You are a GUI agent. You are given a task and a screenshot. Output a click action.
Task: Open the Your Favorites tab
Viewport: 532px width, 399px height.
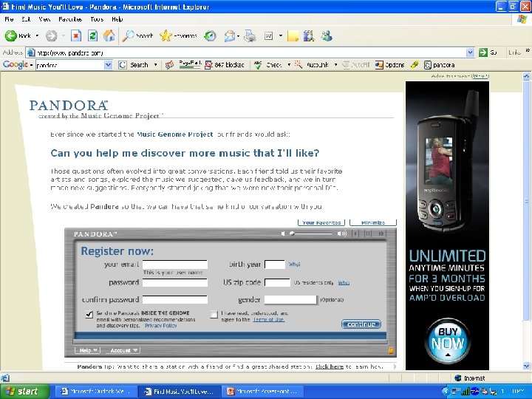pos(321,222)
